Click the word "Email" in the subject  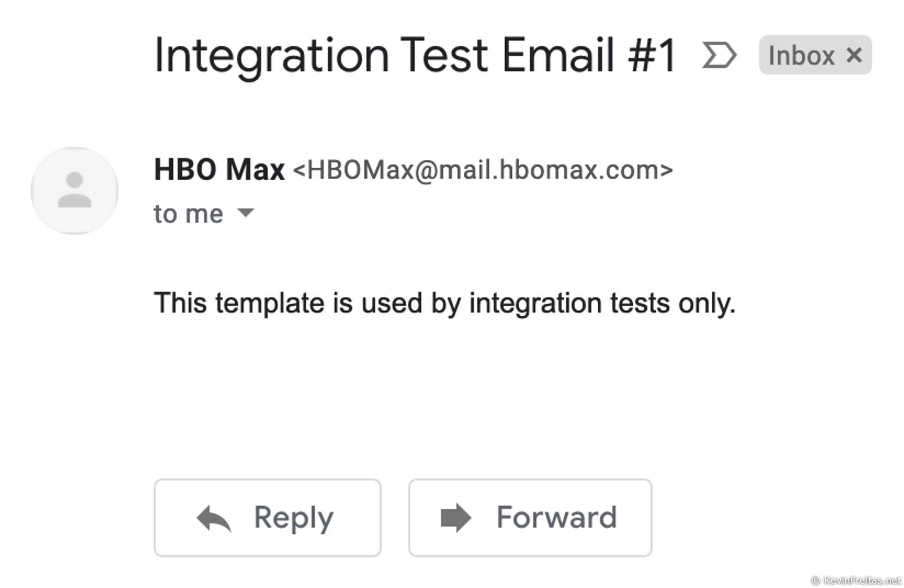coord(558,55)
